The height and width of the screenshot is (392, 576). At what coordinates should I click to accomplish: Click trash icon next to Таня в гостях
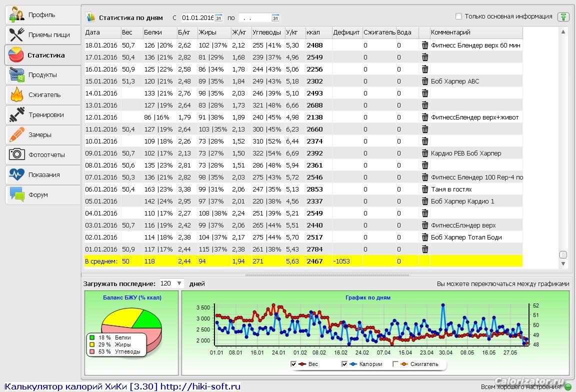(x=424, y=189)
